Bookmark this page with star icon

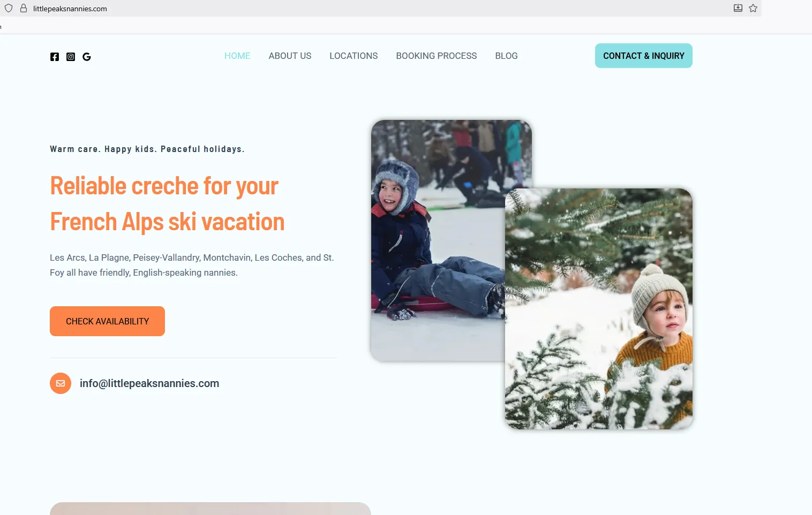point(753,8)
